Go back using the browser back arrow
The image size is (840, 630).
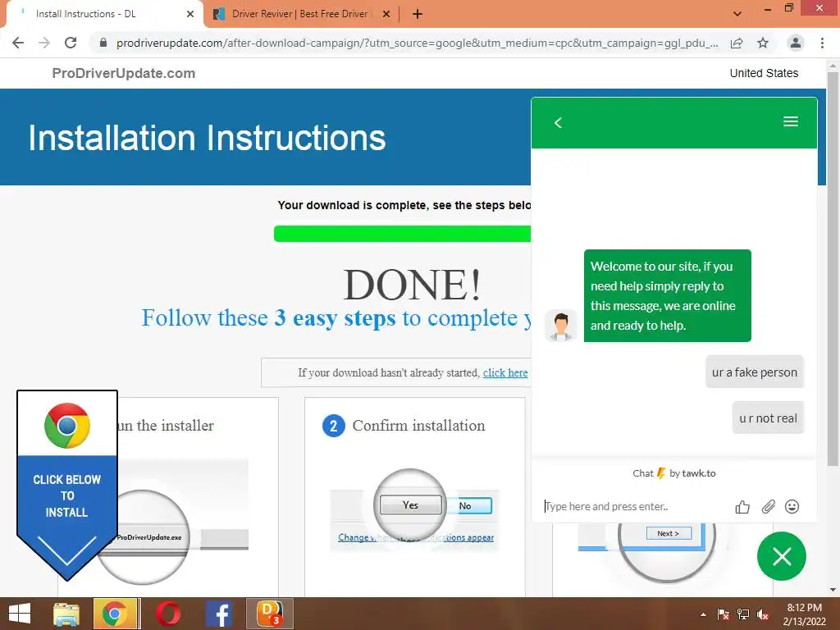(18, 43)
